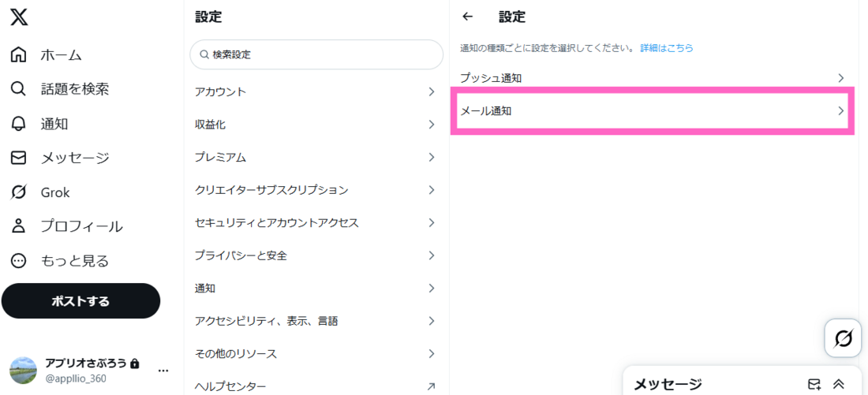Click the 検索設定 search field
The width and height of the screenshot is (868, 395).
[316, 54]
